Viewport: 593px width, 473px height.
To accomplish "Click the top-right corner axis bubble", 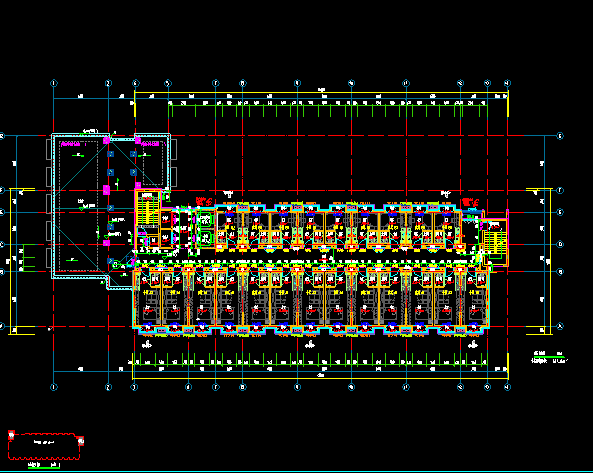I will click(508, 83).
